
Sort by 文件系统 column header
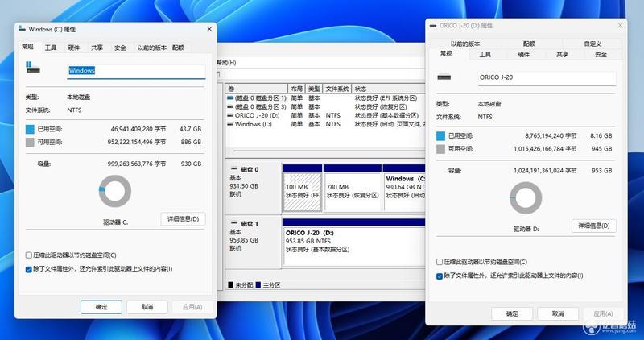pos(337,89)
